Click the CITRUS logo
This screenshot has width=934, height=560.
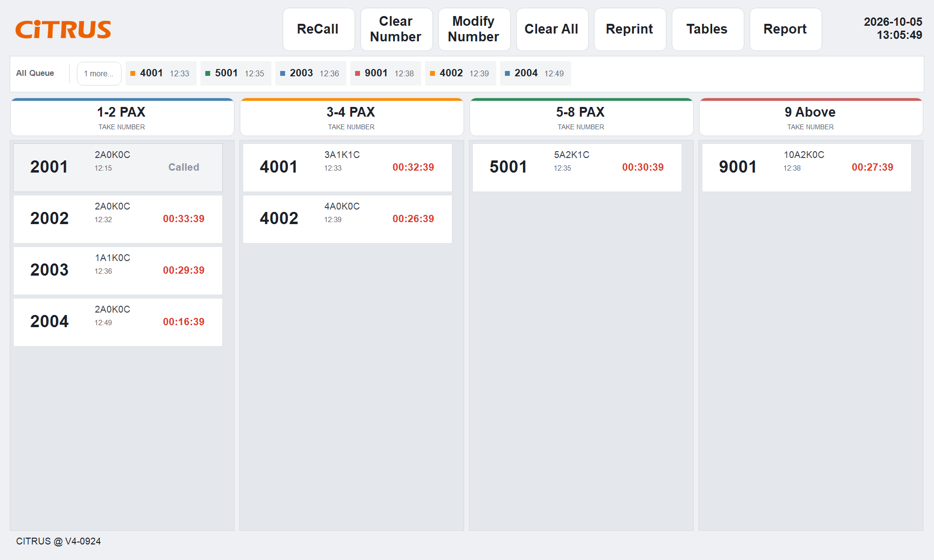[63, 29]
